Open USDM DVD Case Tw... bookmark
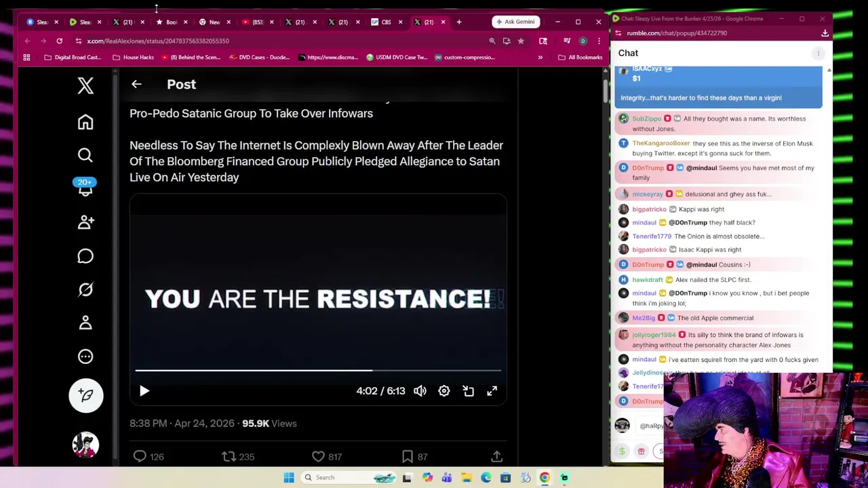The height and width of the screenshot is (488, 868). tap(397, 58)
